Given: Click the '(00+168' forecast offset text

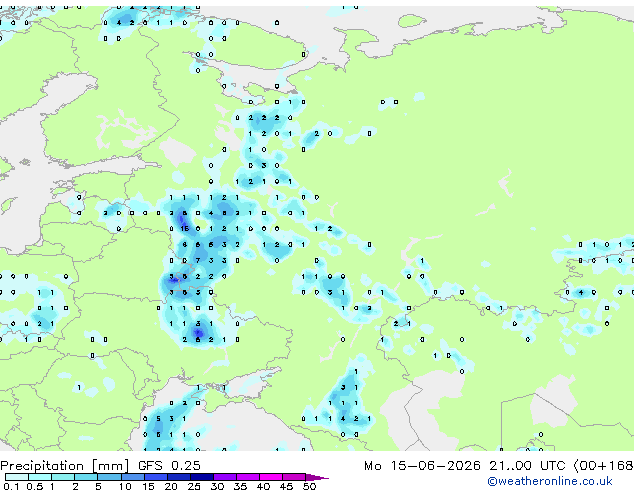Looking at the screenshot, I should tap(603, 465).
